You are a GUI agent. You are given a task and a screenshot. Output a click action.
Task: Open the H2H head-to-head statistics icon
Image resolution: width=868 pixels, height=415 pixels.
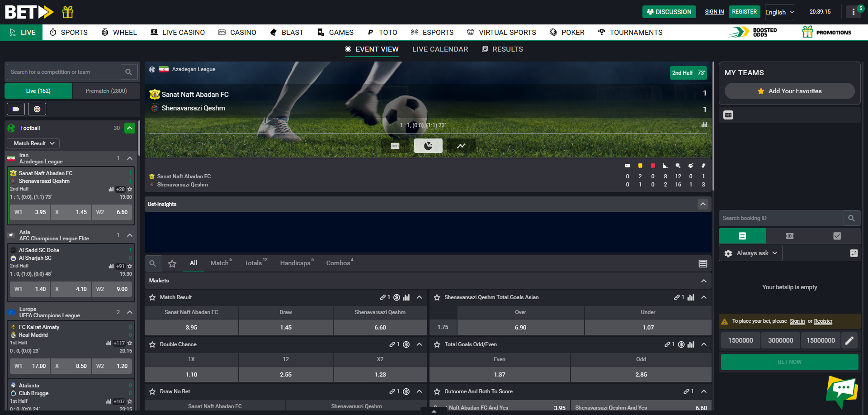coord(395,146)
